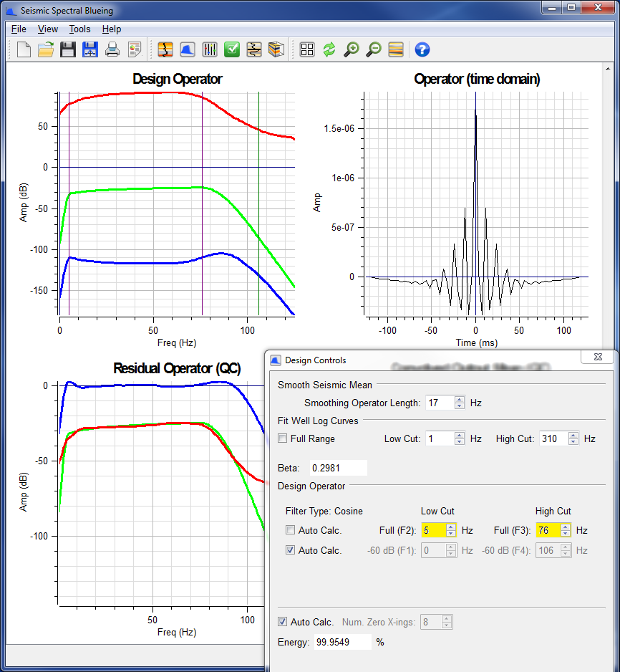620x672 pixels.
Task: Click the Operator (time domain) plot title
Action: [x=477, y=79]
